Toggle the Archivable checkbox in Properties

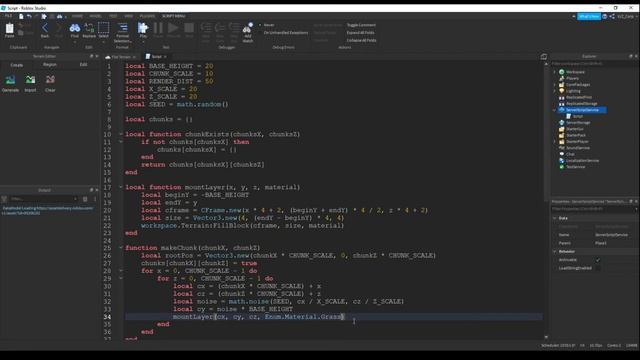pyautogui.click(x=598, y=260)
